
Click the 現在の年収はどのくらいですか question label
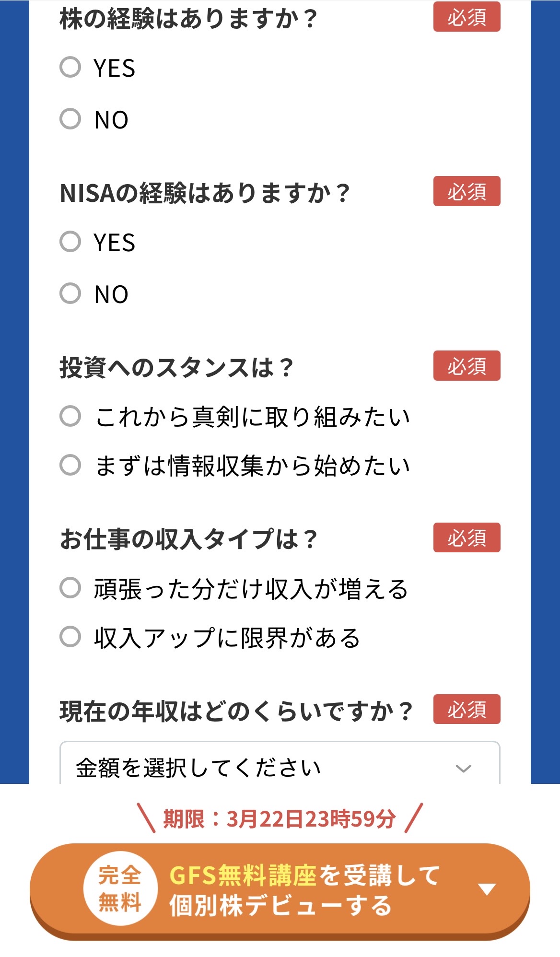(x=236, y=711)
